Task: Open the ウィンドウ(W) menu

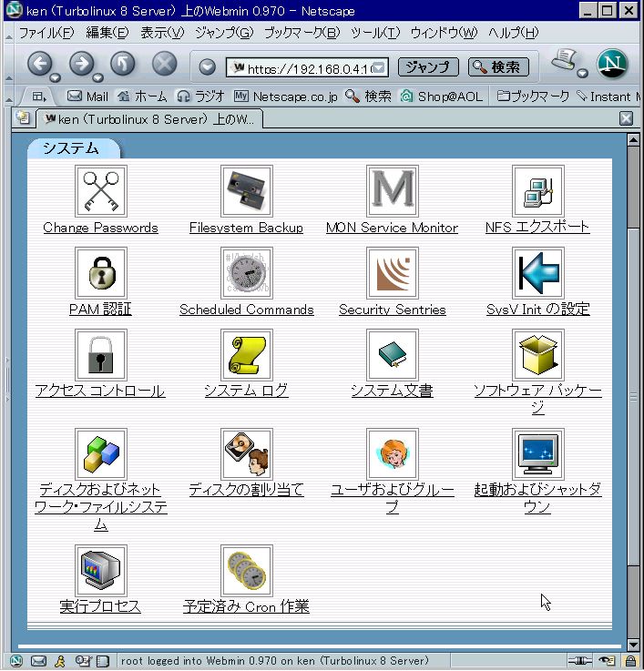Action: (x=444, y=33)
